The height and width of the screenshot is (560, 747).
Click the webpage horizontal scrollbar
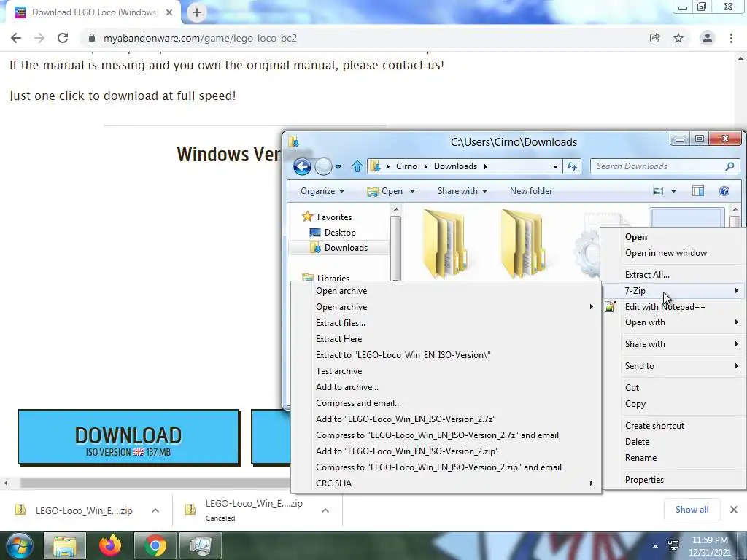click(x=155, y=483)
